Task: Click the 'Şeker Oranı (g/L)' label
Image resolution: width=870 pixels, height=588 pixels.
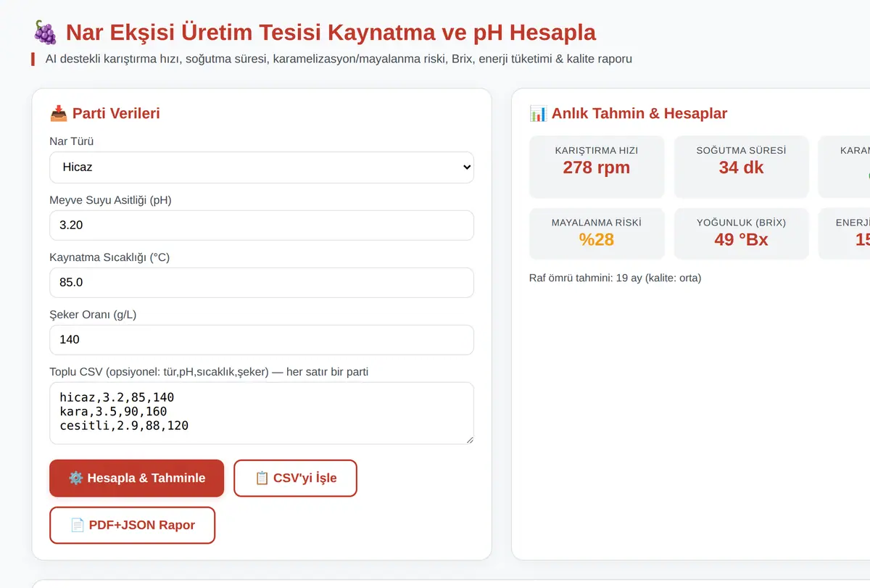Action: click(x=93, y=315)
